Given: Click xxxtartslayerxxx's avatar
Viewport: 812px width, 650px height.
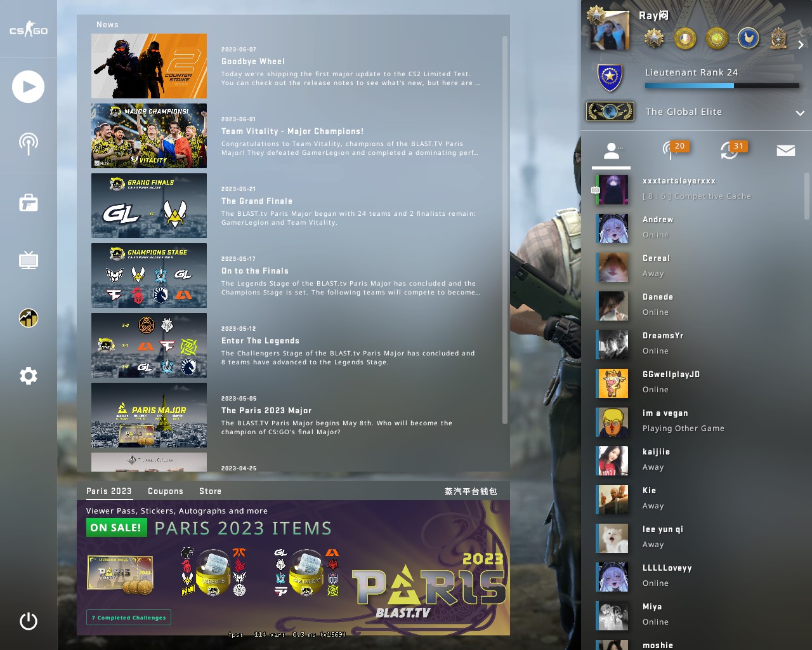Looking at the screenshot, I should click(613, 189).
